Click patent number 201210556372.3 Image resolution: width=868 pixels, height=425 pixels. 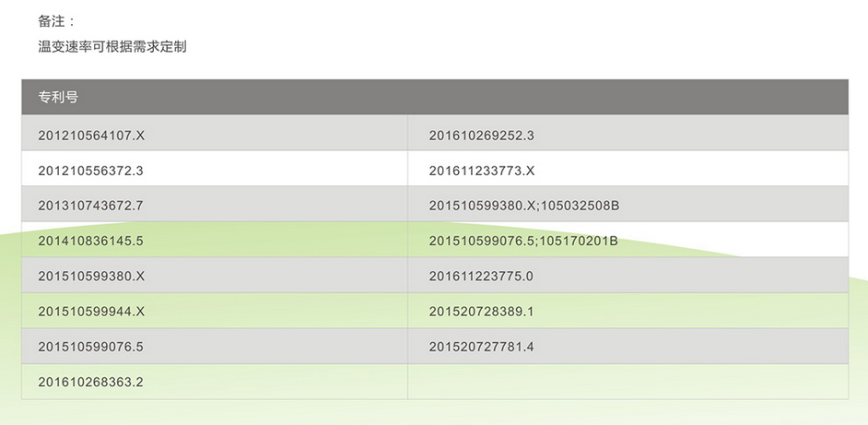(90, 171)
